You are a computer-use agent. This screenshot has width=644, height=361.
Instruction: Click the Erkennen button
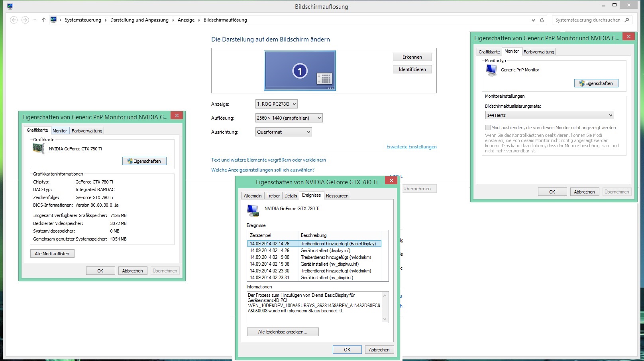[x=412, y=57]
